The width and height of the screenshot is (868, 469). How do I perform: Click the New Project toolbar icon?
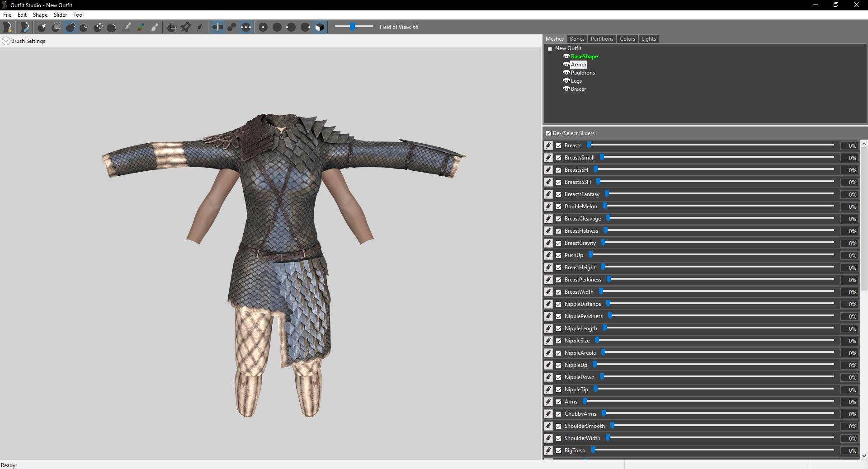(x=8, y=27)
